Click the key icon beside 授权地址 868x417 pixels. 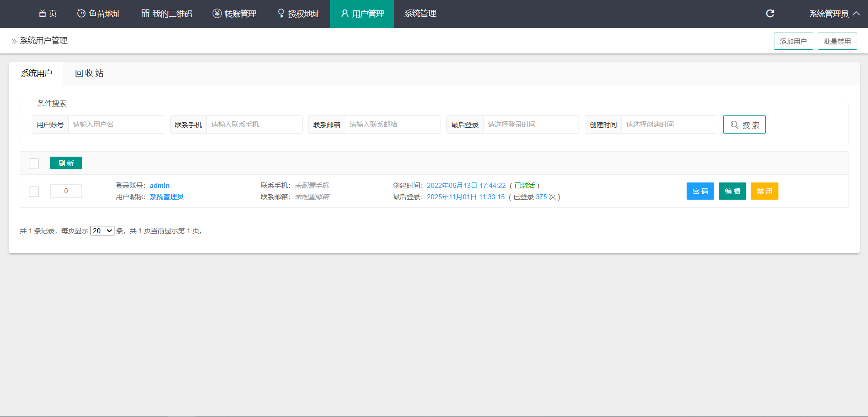point(281,14)
